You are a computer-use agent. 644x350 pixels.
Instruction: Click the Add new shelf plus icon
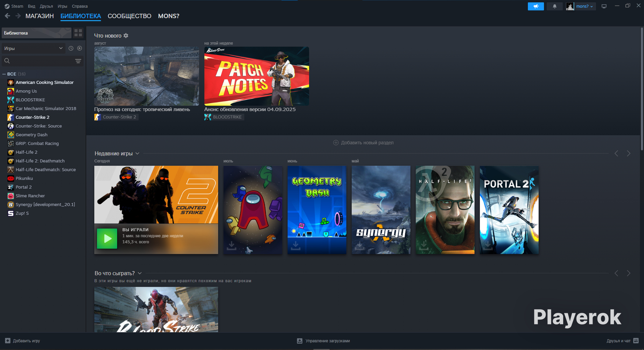tap(336, 143)
